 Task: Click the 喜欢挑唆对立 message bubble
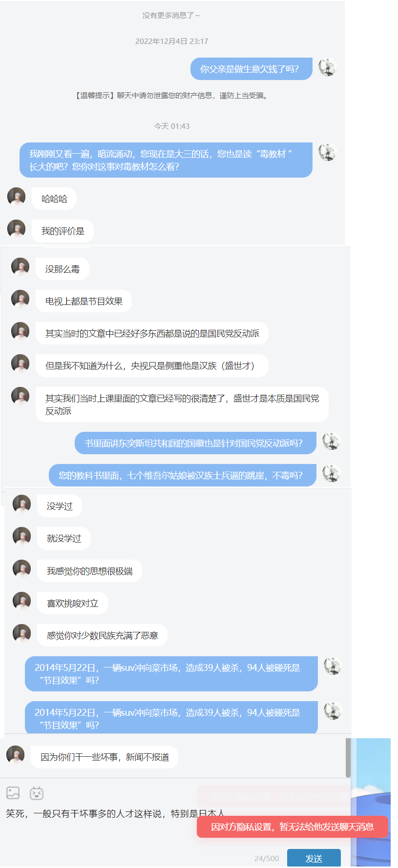tap(72, 603)
